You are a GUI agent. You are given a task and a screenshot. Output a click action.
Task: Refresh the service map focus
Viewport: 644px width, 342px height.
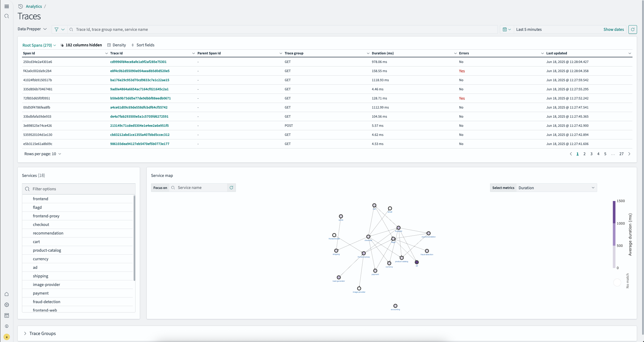point(231,188)
